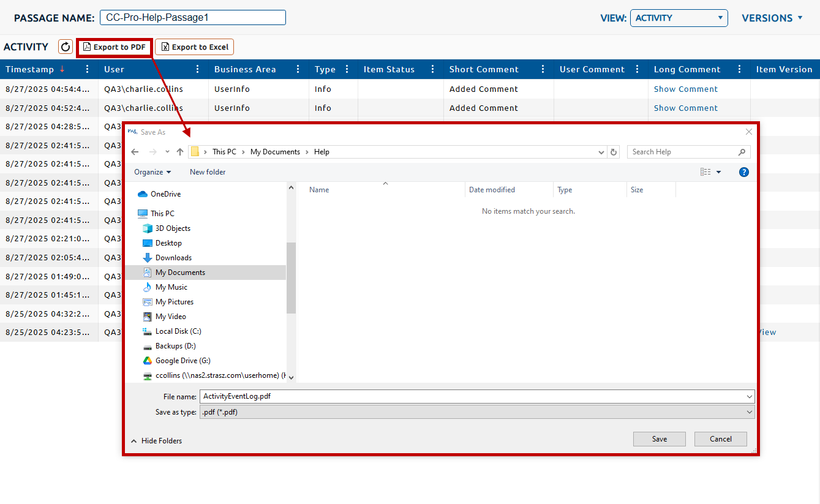Expand the VERSIONS dropdown

(x=772, y=18)
